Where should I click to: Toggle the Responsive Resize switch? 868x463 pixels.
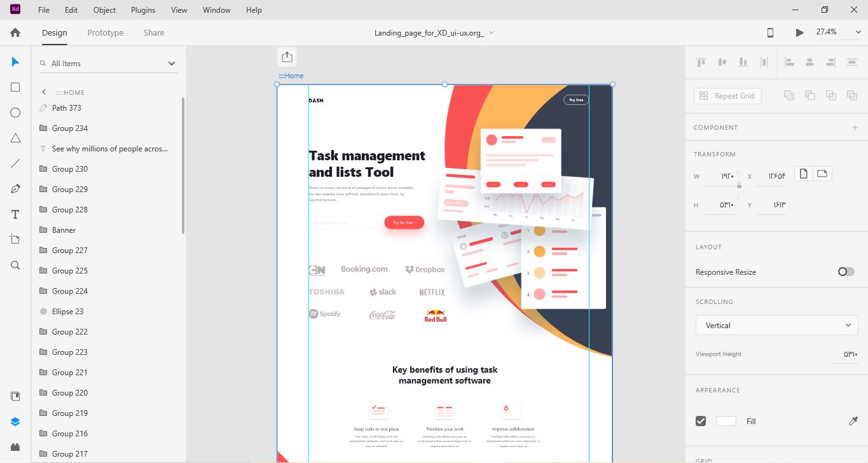(846, 272)
